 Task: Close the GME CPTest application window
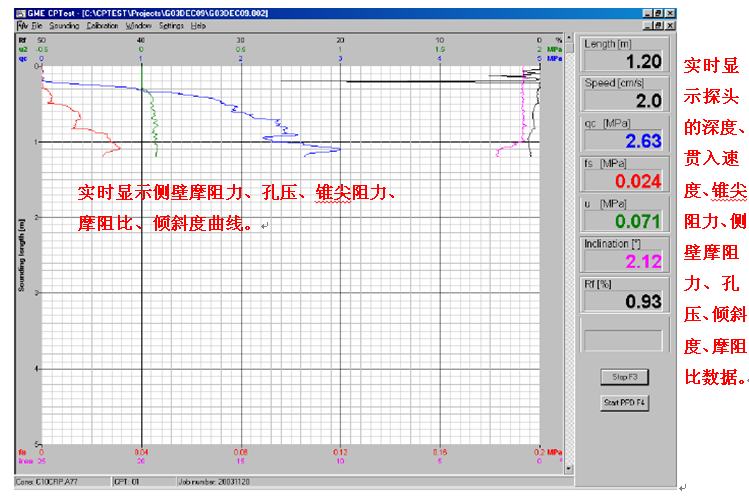pyautogui.click(x=669, y=12)
